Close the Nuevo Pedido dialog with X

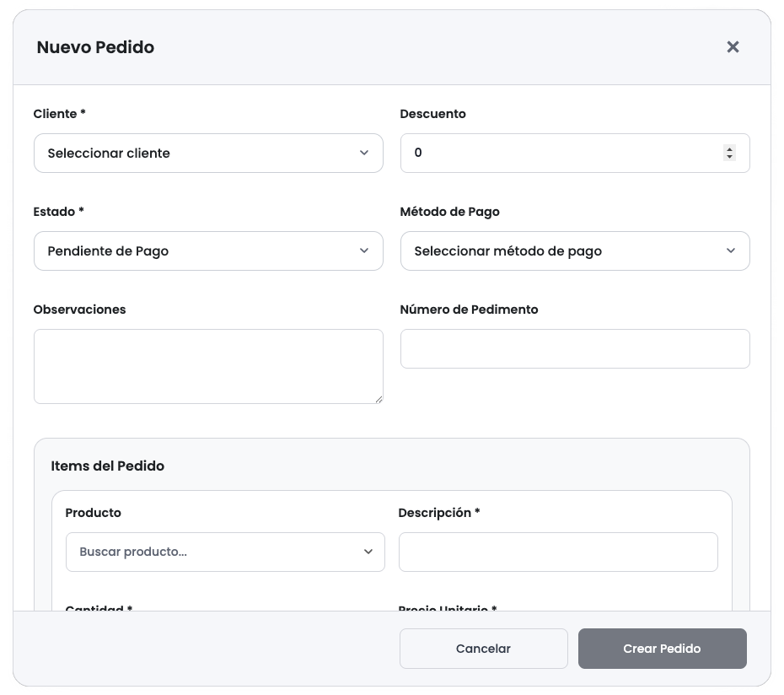(733, 47)
